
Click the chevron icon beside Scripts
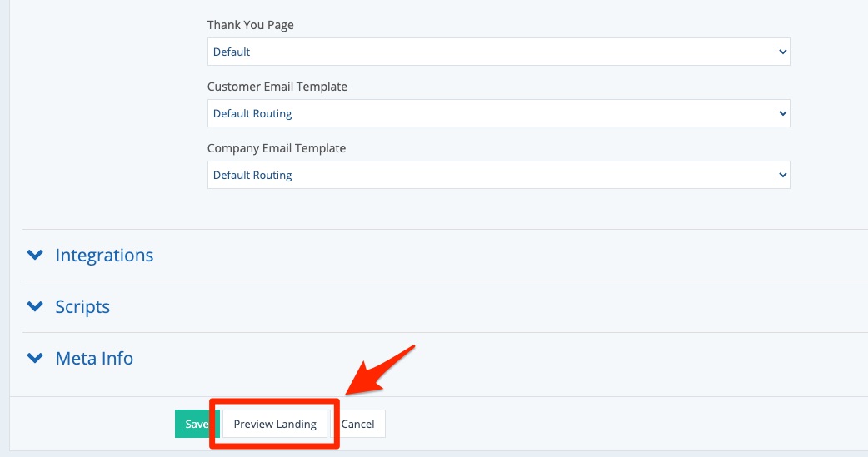(x=35, y=306)
